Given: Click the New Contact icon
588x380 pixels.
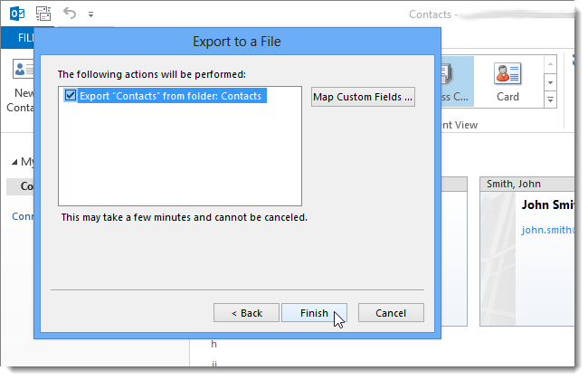Looking at the screenshot, I should click(x=23, y=69).
